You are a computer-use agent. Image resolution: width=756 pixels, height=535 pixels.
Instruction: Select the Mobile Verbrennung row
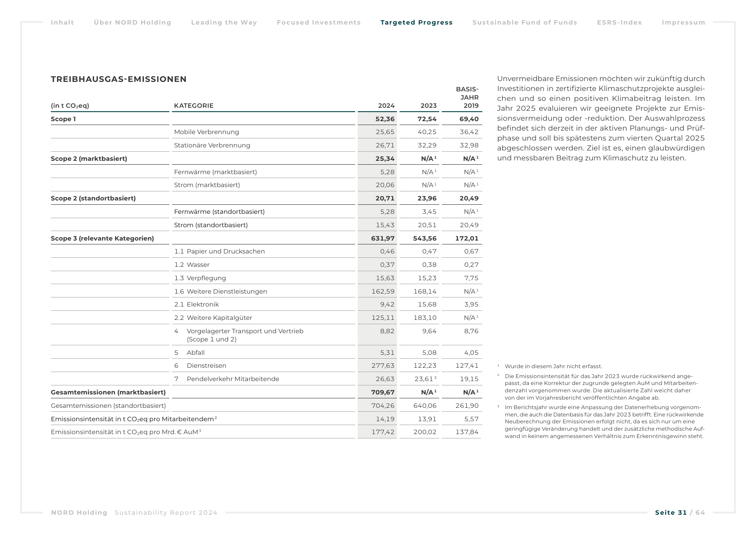pyautogui.click(x=266, y=132)
